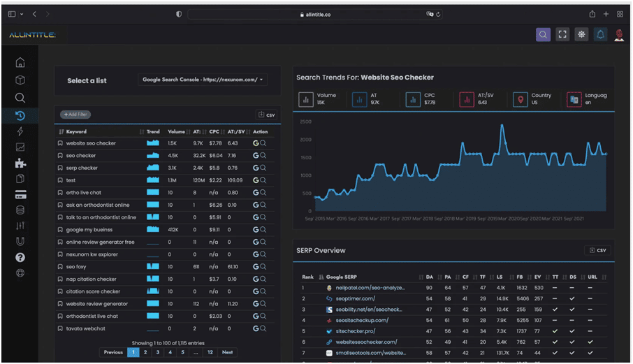Screen dimensions: 633x364
Task: Click the Add Filter button
Action: (x=75, y=115)
